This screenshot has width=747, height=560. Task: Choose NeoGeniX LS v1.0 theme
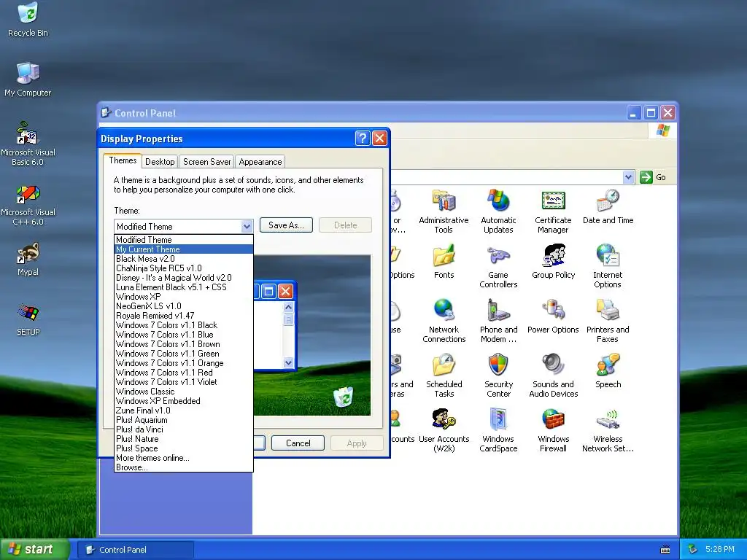coord(183,306)
